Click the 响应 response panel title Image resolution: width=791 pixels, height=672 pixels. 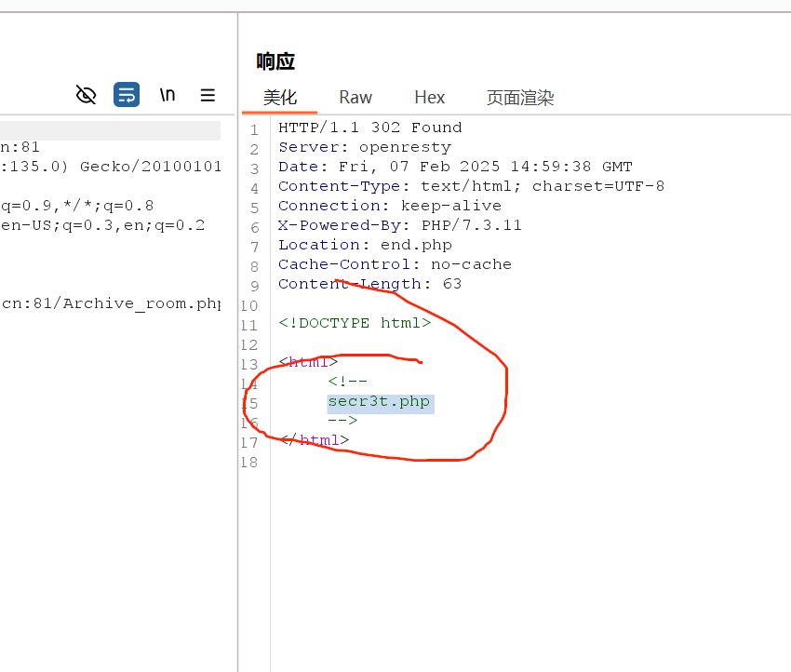click(x=275, y=60)
